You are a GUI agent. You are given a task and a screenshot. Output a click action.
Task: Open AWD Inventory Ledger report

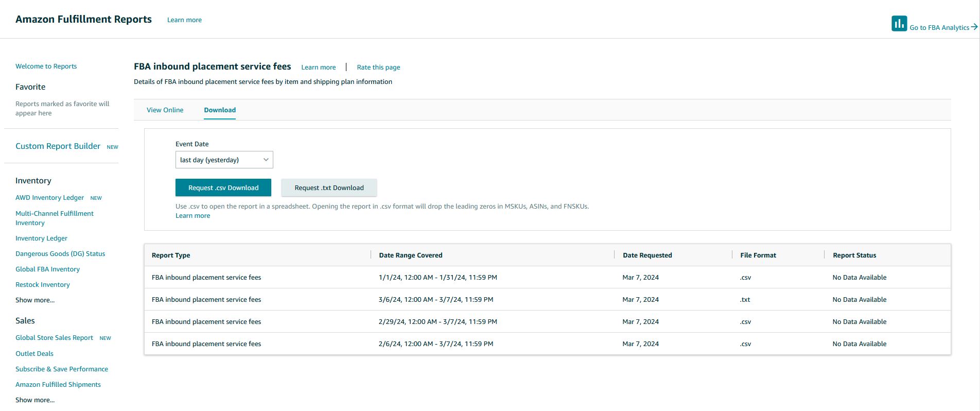[49, 198]
